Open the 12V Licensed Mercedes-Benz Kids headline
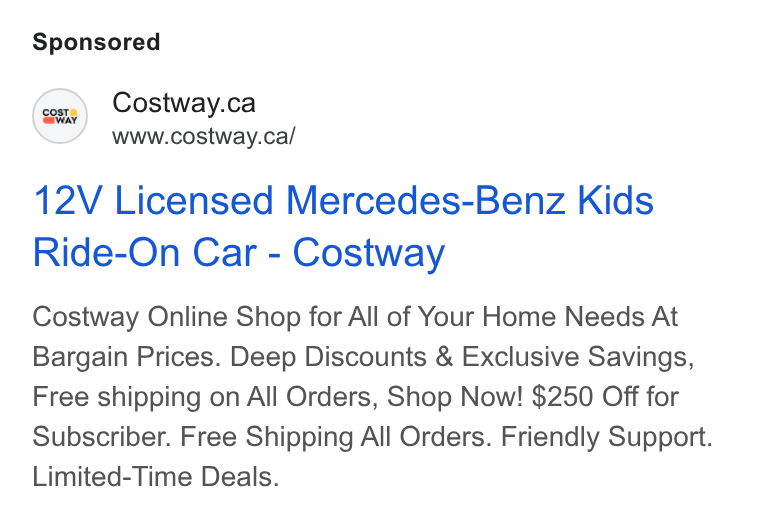This screenshot has height=518, width=760. pos(343,201)
